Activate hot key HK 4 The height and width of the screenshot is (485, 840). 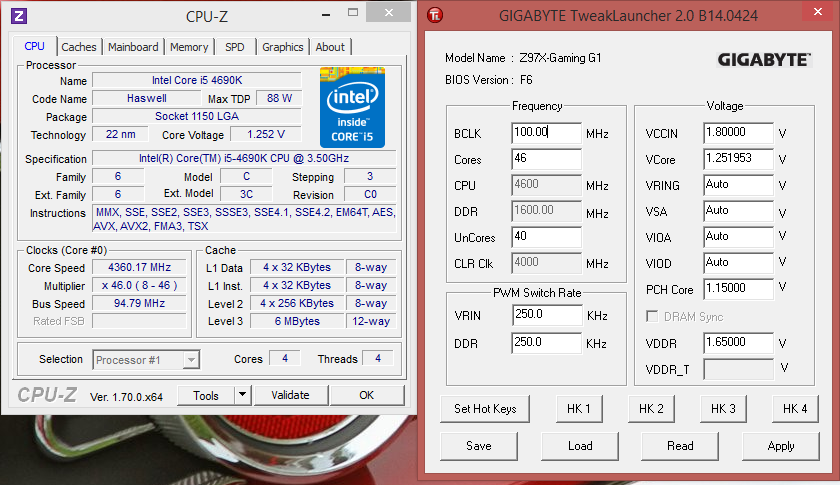[795, 409]
